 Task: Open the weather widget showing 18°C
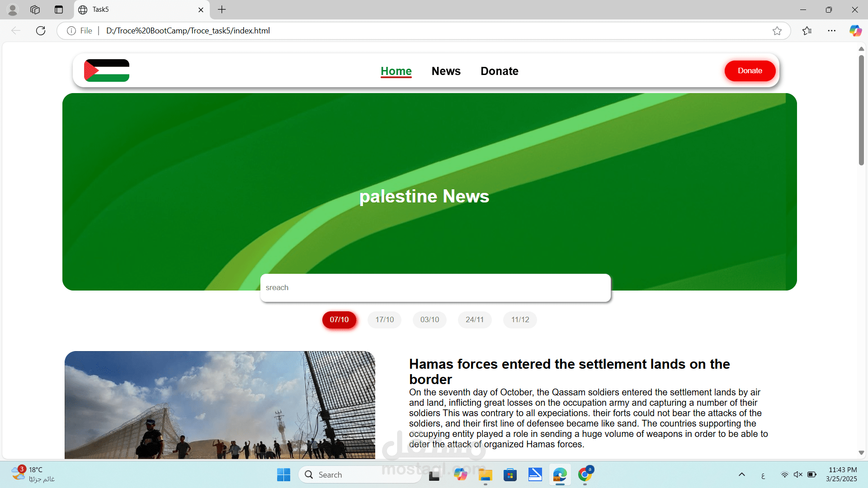33,474
